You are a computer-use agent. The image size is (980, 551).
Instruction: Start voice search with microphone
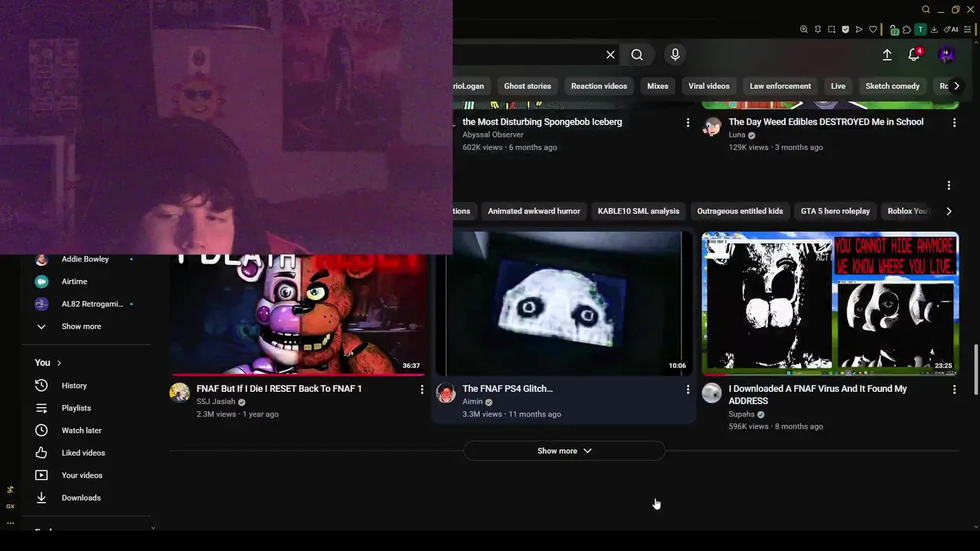pos(675,55)
